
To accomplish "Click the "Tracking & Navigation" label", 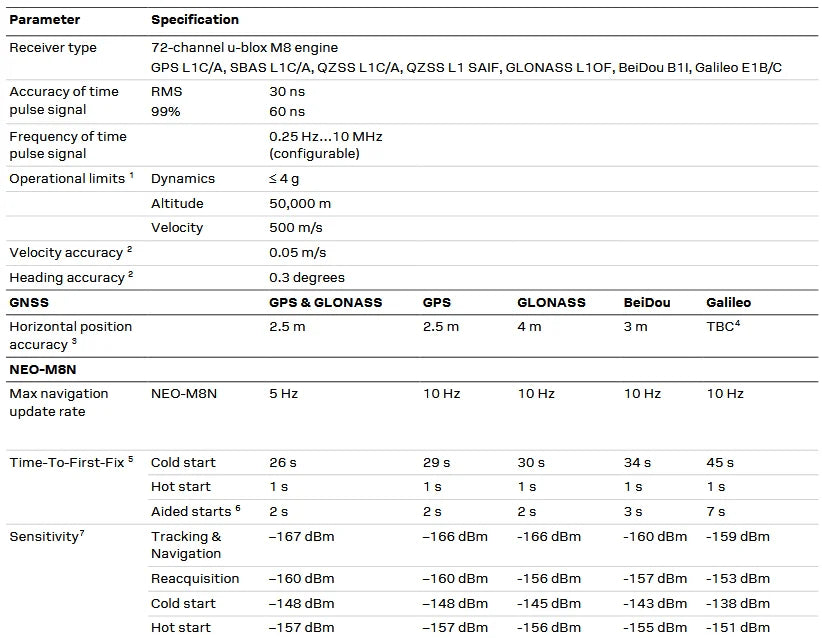I will [x=186, y=545].
